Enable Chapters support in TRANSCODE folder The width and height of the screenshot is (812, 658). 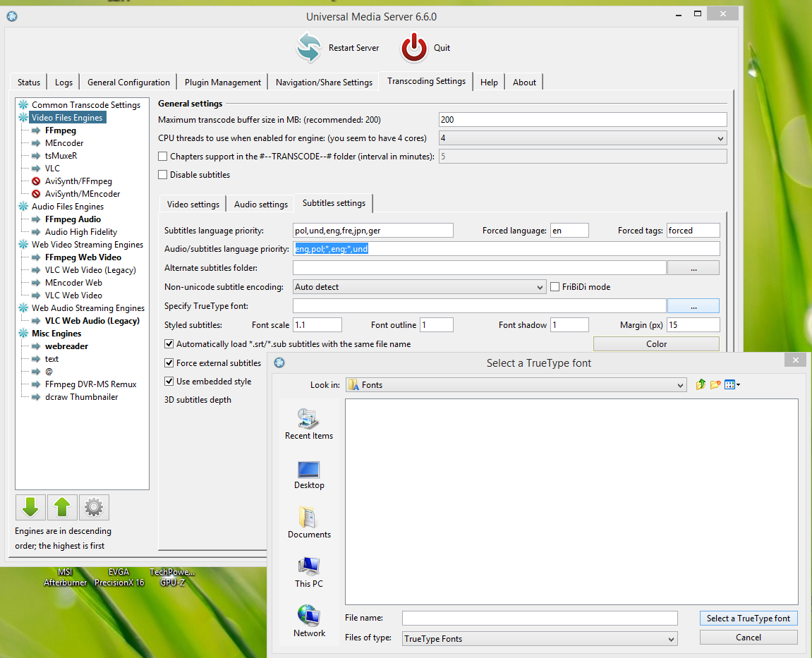pos(162,157)
